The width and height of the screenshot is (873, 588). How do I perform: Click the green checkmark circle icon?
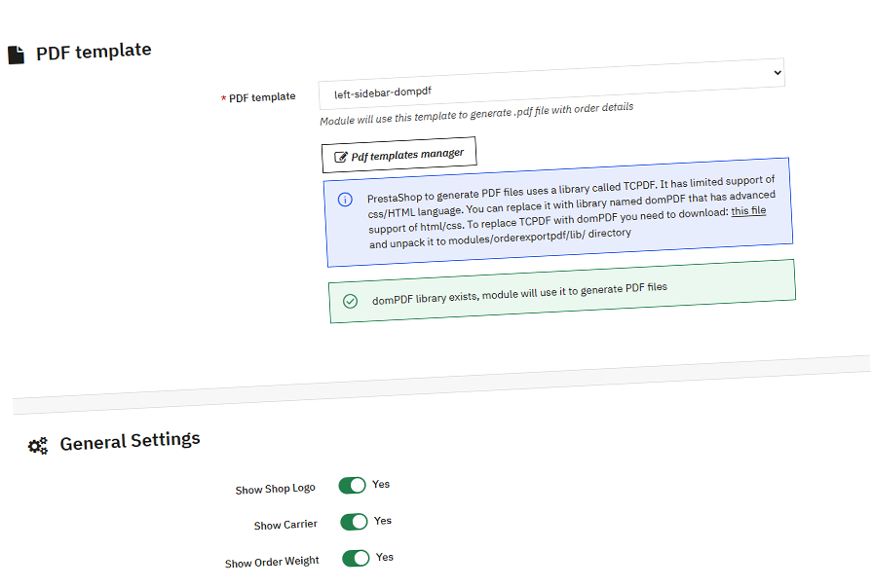tap(350, 301)
